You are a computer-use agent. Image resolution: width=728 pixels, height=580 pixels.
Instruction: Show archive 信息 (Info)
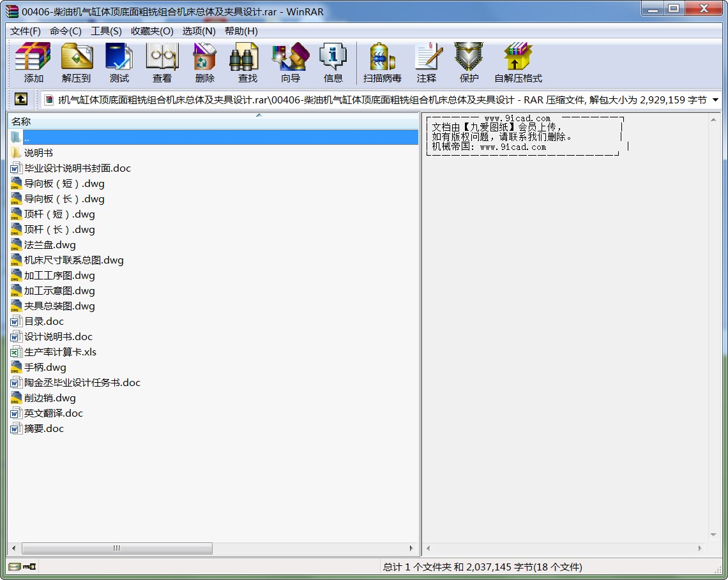pyautogui.click(x=333, y=63)
